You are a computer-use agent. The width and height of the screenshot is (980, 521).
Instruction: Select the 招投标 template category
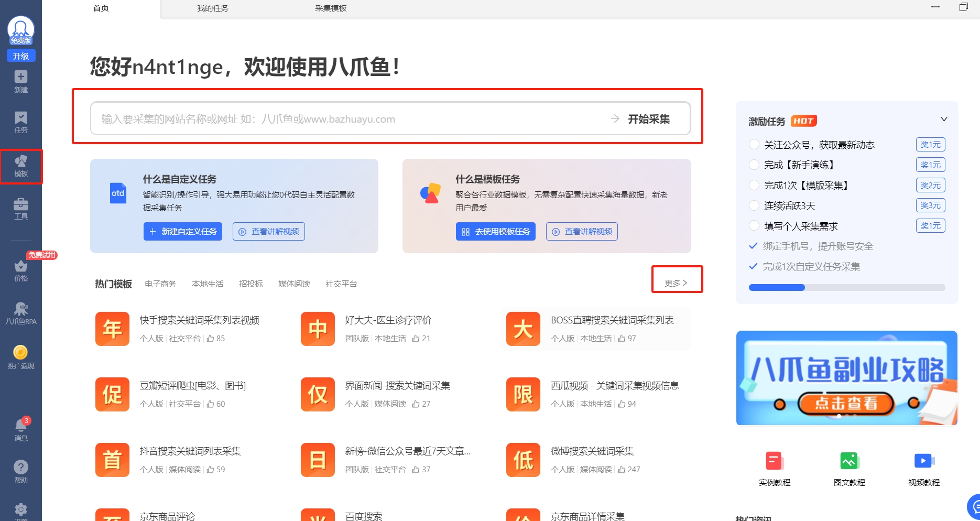click(251, 284)
